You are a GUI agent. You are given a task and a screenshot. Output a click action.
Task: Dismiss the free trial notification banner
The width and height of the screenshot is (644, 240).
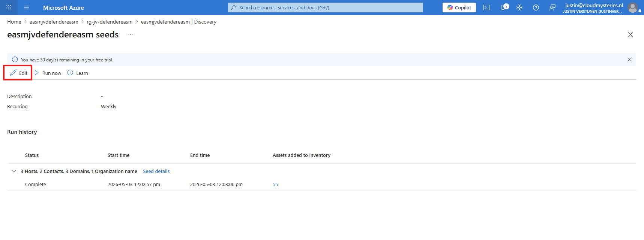pyautogui.click(x=629, y=60)
